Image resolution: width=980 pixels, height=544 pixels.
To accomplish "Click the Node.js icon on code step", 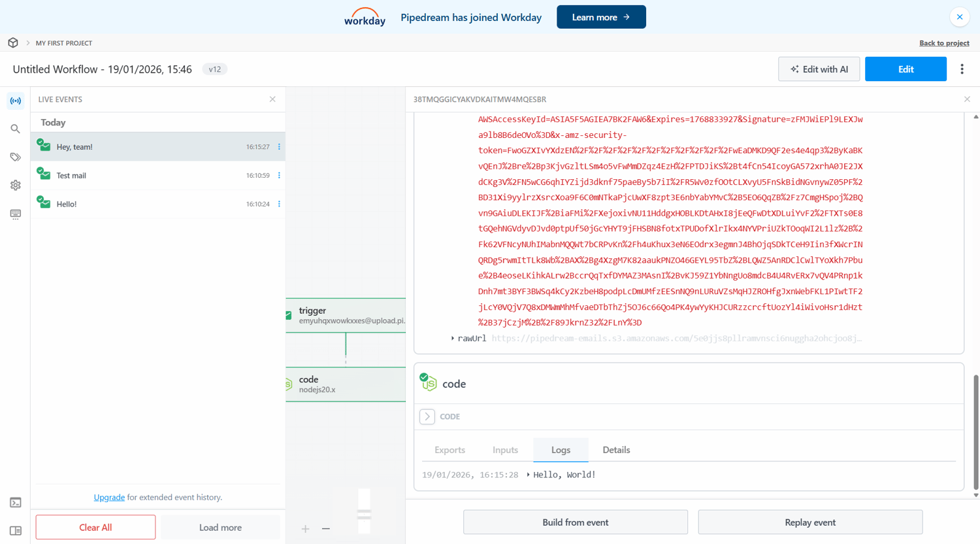I will (x=429, y=382).
